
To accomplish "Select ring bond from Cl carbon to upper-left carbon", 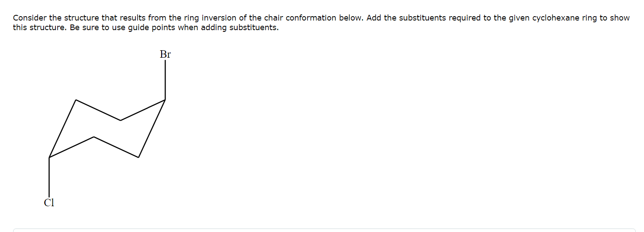I will 62,128.
